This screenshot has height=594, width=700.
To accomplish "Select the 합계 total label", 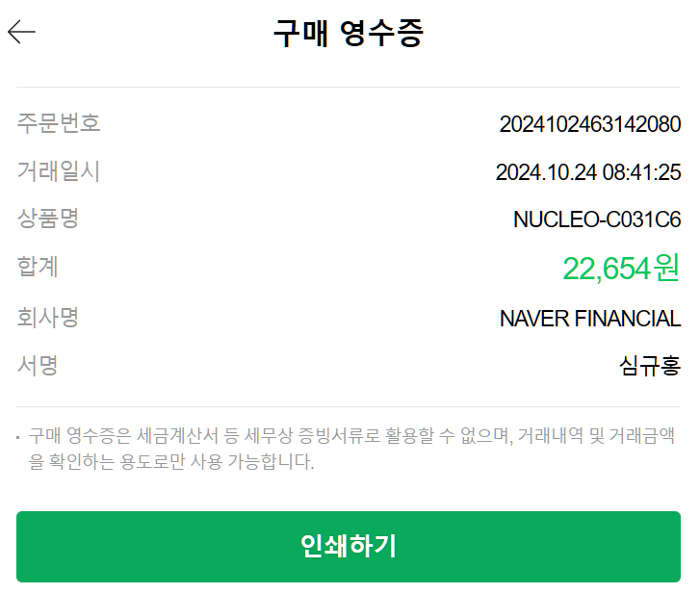I will (x=39, y=266).
